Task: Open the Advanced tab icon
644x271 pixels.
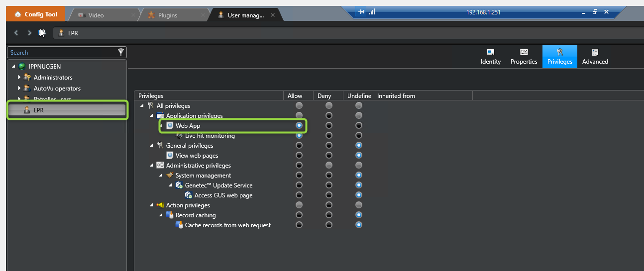Action: (x=595, y=52)
